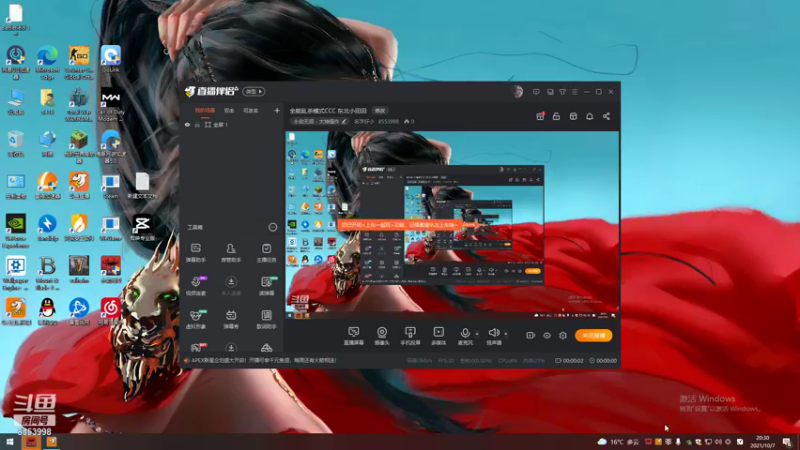Add a new scene with the plus icon
Viewport: 800px width, 450px height.
[x=277, y=110]
